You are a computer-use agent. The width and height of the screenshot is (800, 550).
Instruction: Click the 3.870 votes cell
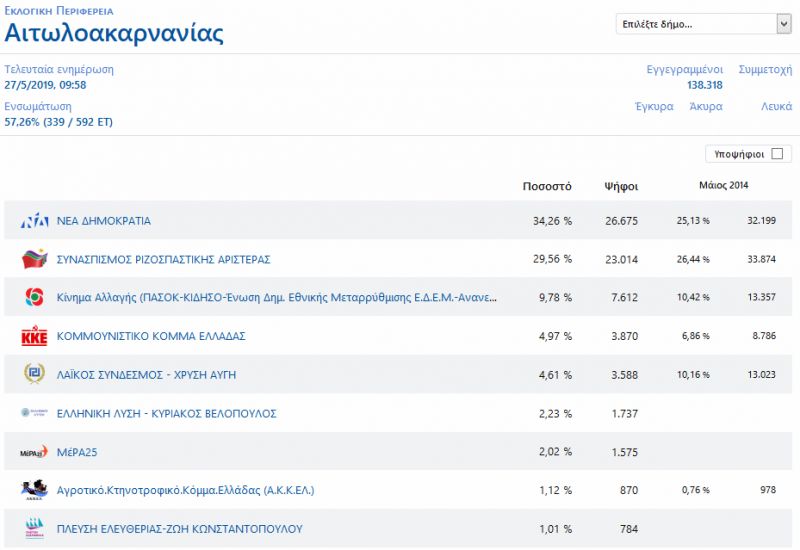(624, 336)
